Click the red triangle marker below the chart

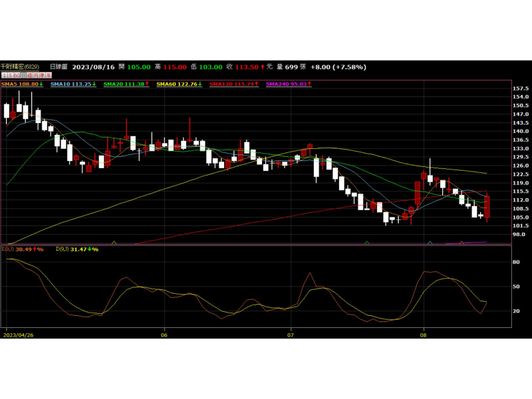[462, 243]
